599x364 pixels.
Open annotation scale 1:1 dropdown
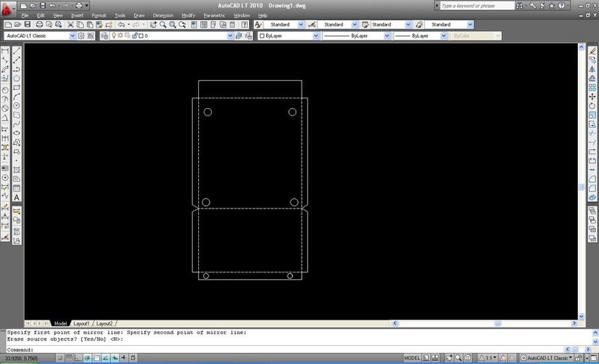point(489,358)
